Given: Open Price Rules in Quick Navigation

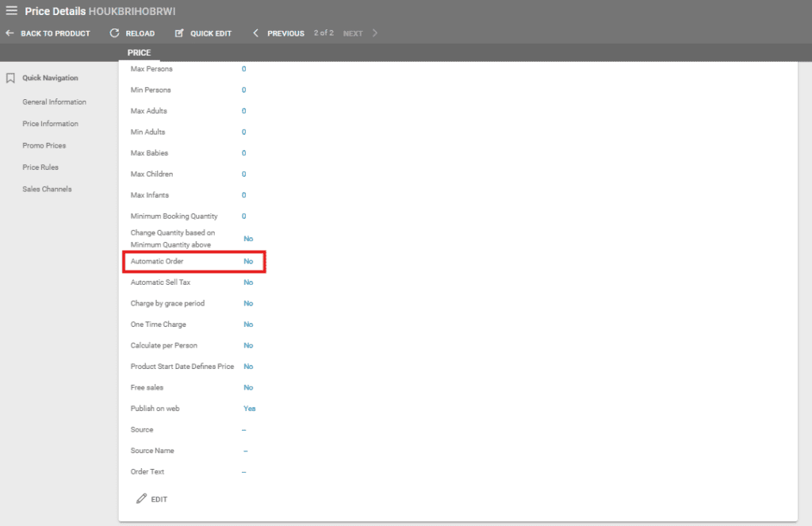Looking at the screenshot, I should 40,167.
